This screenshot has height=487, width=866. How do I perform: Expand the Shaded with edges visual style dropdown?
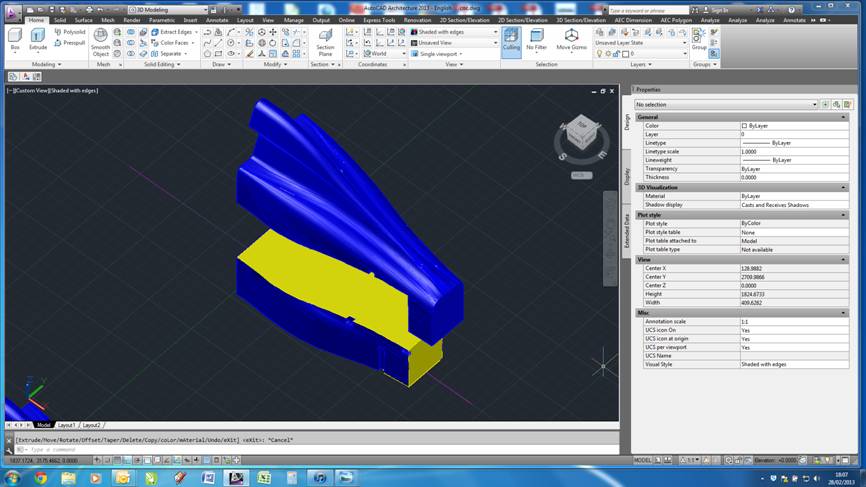click(x=455, y=32)
